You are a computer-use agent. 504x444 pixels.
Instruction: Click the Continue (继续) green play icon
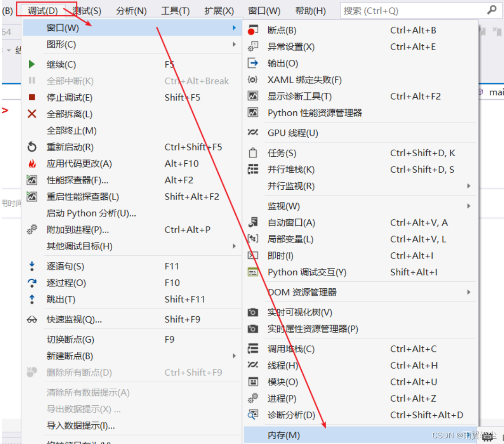32,64
